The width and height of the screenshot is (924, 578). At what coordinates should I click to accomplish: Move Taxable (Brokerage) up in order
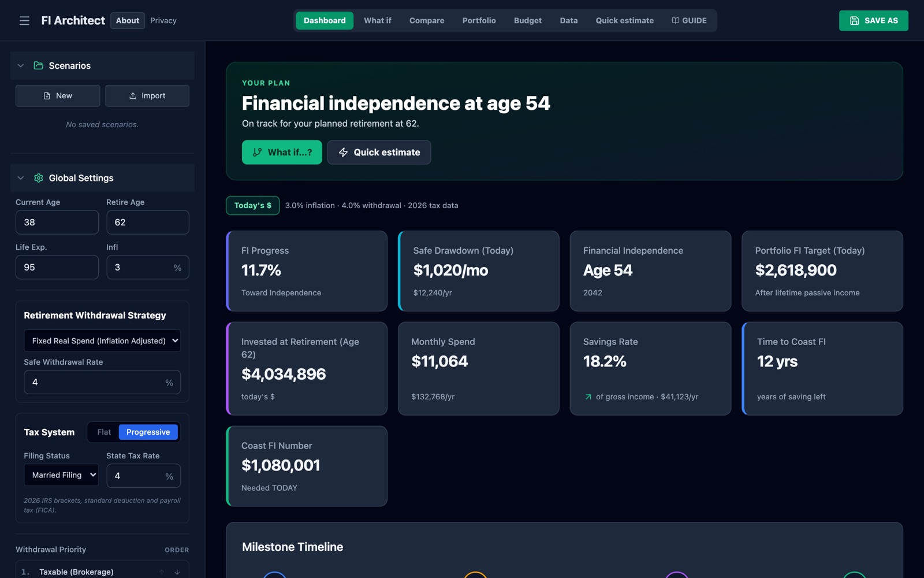[x=162, y=572]
